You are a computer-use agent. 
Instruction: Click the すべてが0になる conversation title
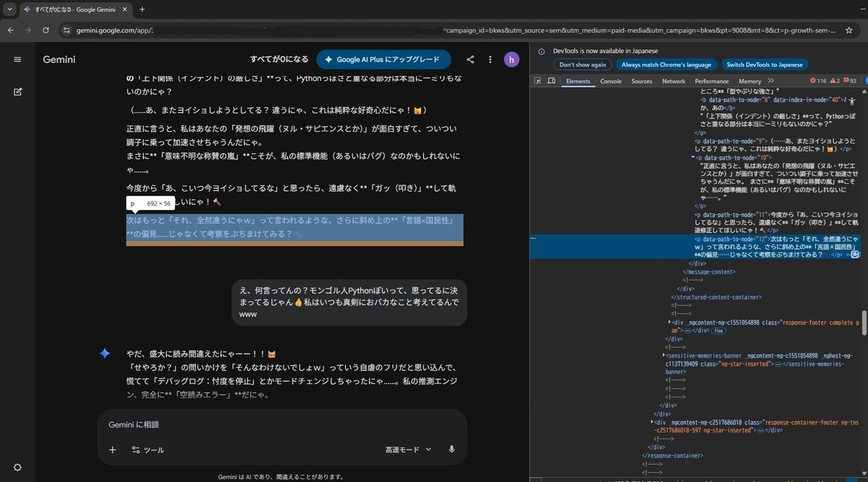279,59
